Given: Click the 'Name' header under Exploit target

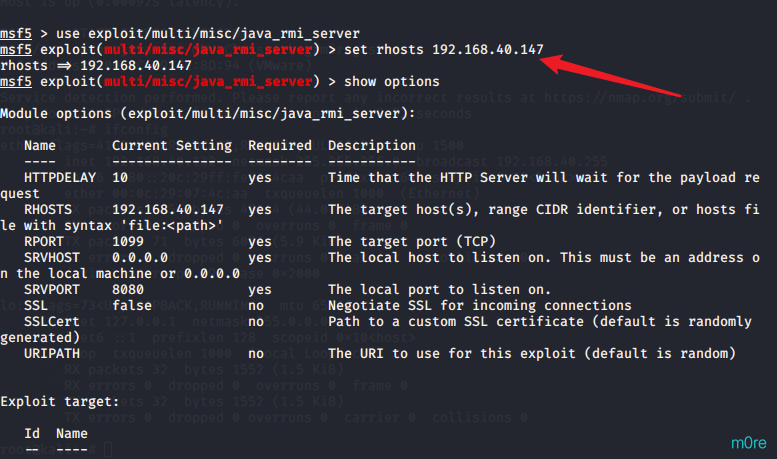Looking at the screenshot, I should click(x=72, y=434).
